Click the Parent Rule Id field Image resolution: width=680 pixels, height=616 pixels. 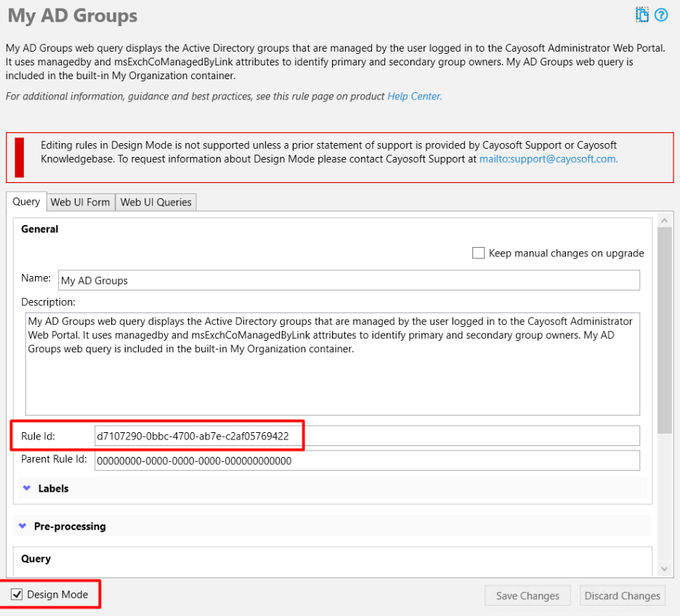[x=367, y=461]
